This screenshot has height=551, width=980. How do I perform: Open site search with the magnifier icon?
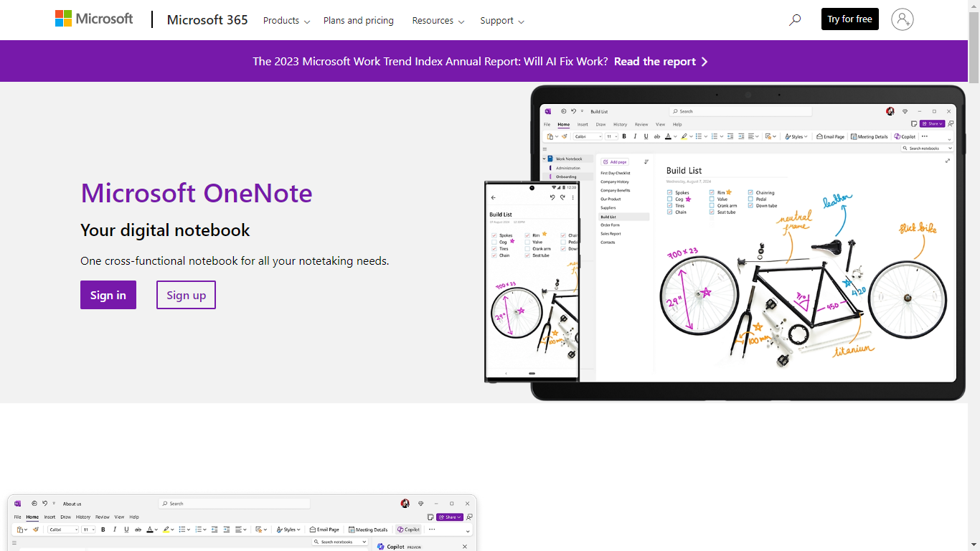pyautogui.click(x=794, y=20)
